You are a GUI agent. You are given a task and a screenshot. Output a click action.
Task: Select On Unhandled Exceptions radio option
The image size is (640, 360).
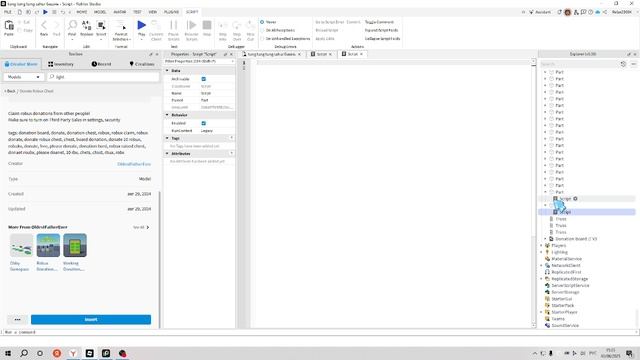coord(262,38)
